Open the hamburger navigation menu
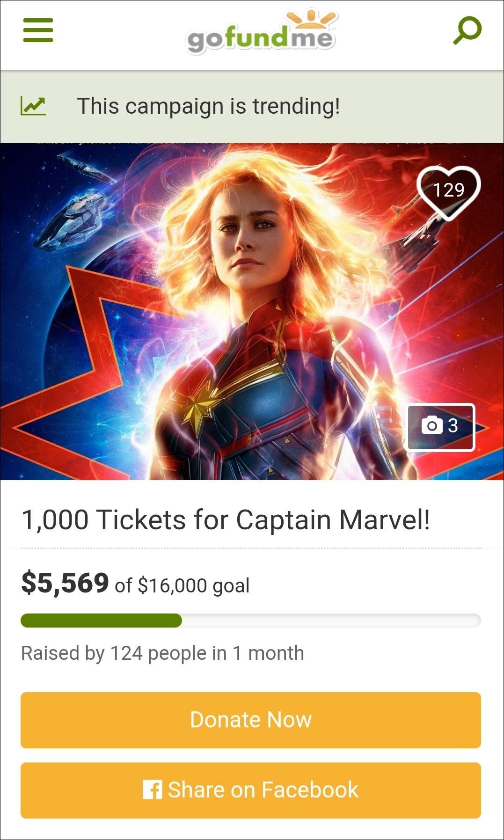The width and height of the screenshot is (504, 840). (38, 30)
